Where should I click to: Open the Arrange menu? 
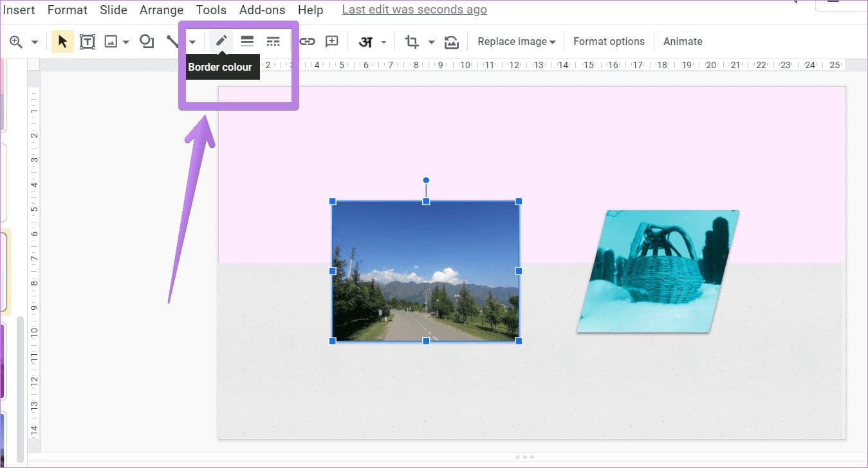pyautogui.click(x=162, y=10)
